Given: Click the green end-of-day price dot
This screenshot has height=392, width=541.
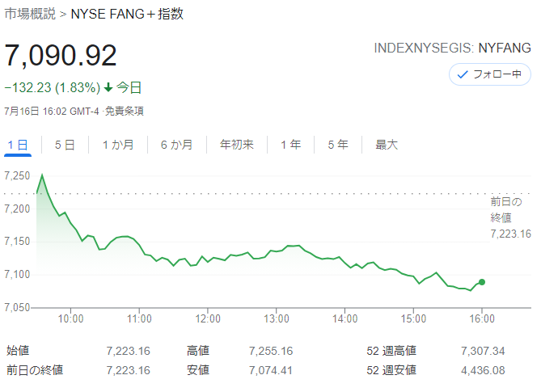Looking at the screenshot, I should (482, 282).
